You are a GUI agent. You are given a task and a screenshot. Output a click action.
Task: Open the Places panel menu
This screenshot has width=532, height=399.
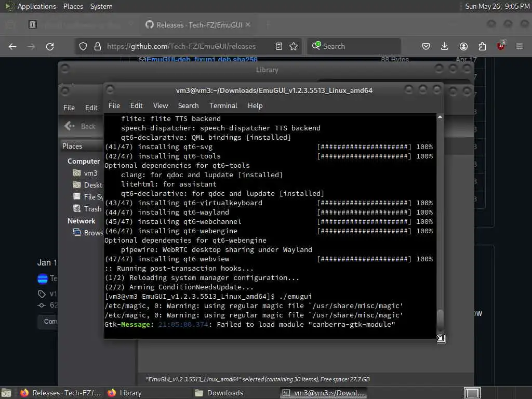pyautogui.click(x=73, y=6)
